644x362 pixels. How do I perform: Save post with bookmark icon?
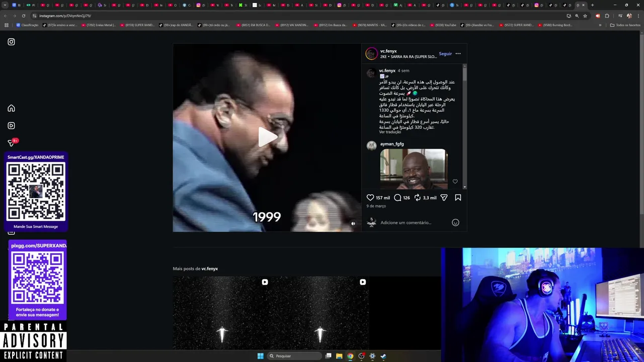click(458, 198)
